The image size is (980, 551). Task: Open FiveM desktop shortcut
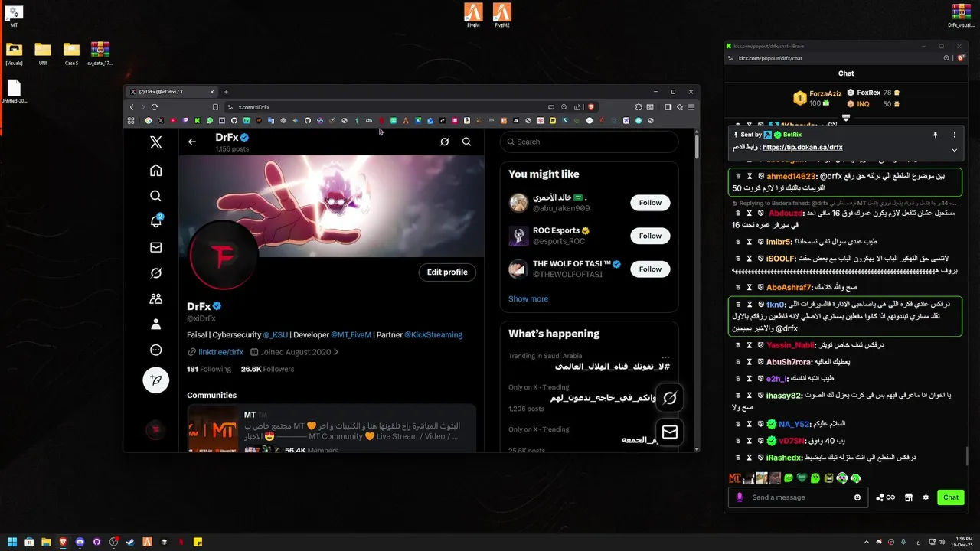[473, 15]
